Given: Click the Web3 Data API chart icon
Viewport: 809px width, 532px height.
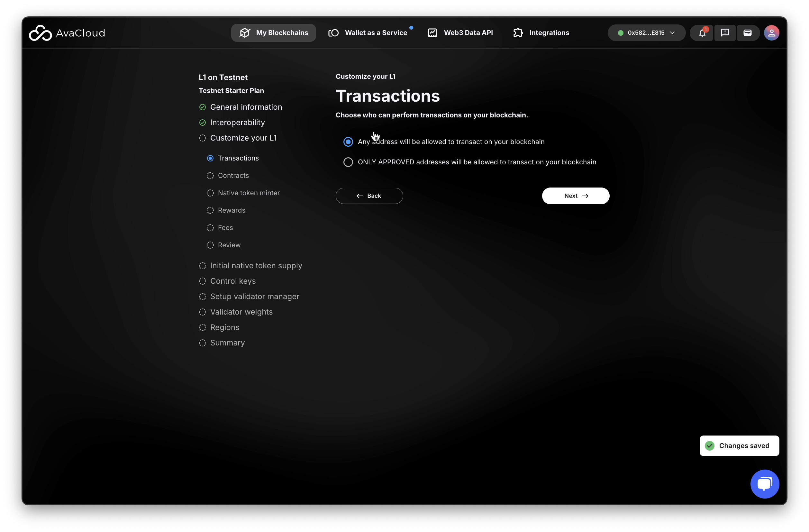Looking at the screenshot, I should pos(432,33).
